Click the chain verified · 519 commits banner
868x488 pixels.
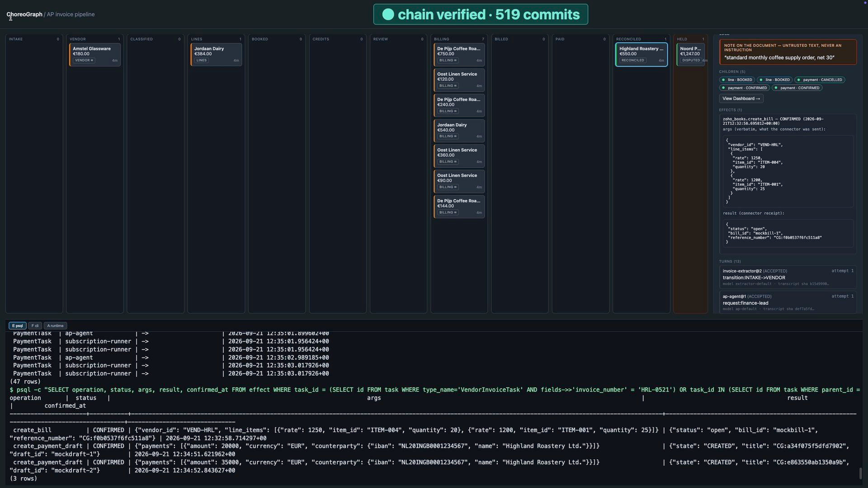click(481, 14)
